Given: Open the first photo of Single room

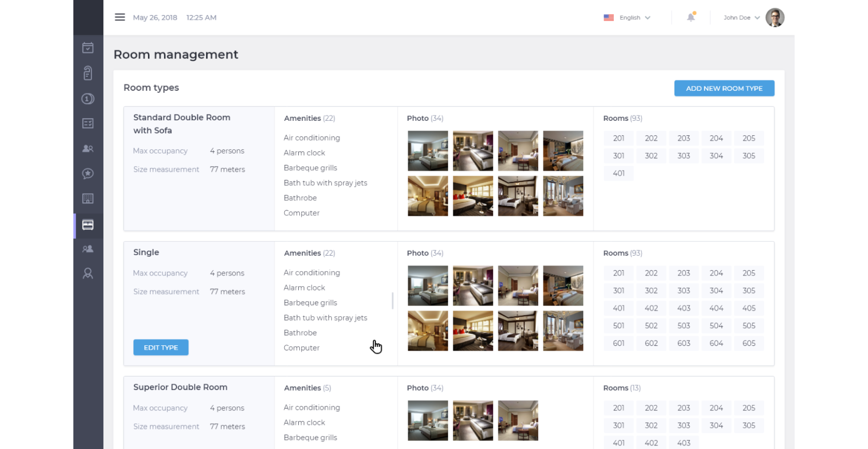Looking at the screenshot, I should coord(428,285).
